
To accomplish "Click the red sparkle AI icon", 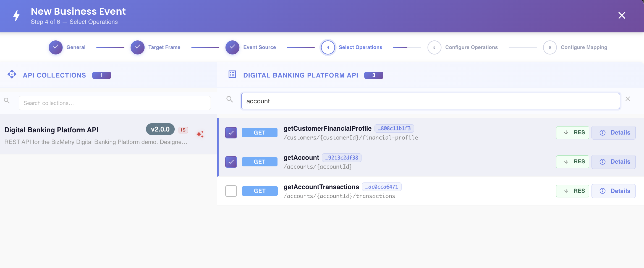I will pyautogui.click(x=200, y=134).
